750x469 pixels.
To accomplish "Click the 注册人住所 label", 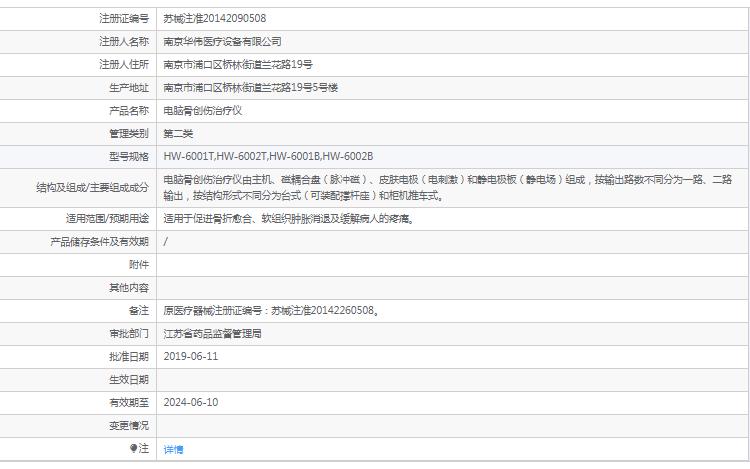I will tap(124, 65).
